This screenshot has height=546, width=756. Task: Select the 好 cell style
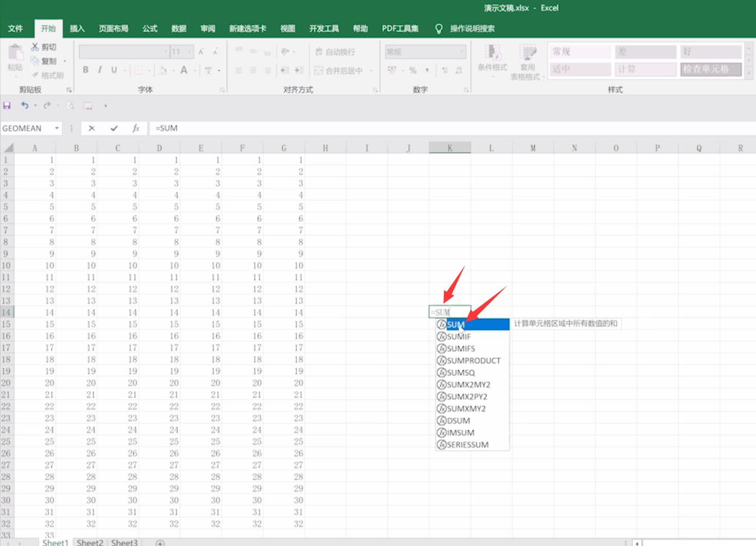(710, 52)
